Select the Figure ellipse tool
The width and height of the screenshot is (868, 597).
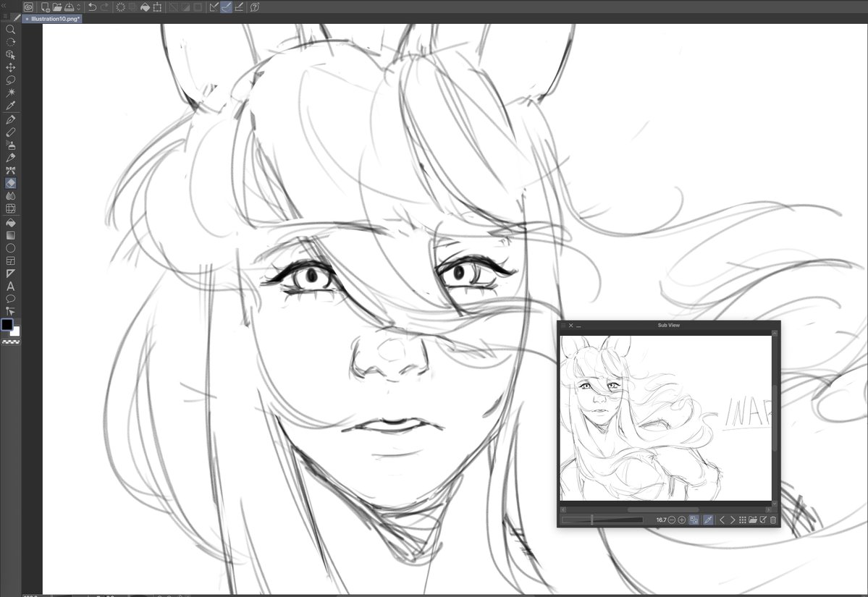pos(10,248)
